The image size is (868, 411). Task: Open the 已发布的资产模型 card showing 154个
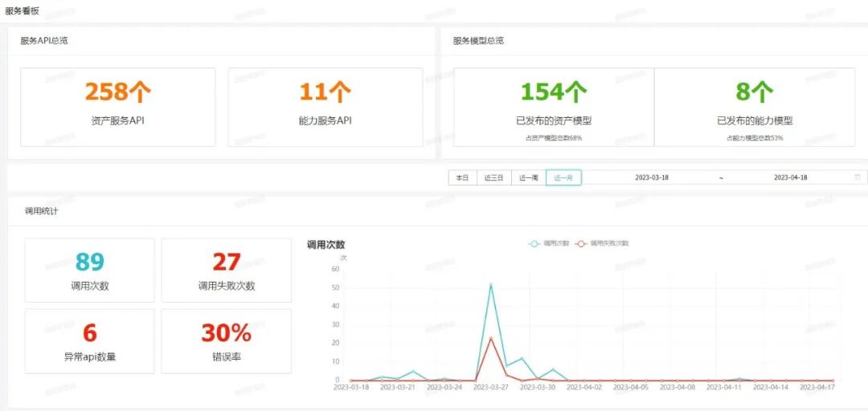point(554,107)
